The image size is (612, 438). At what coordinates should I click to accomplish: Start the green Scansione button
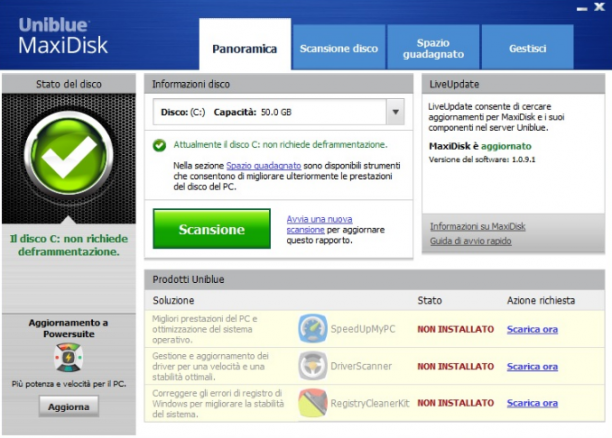(x=212, y=229)
